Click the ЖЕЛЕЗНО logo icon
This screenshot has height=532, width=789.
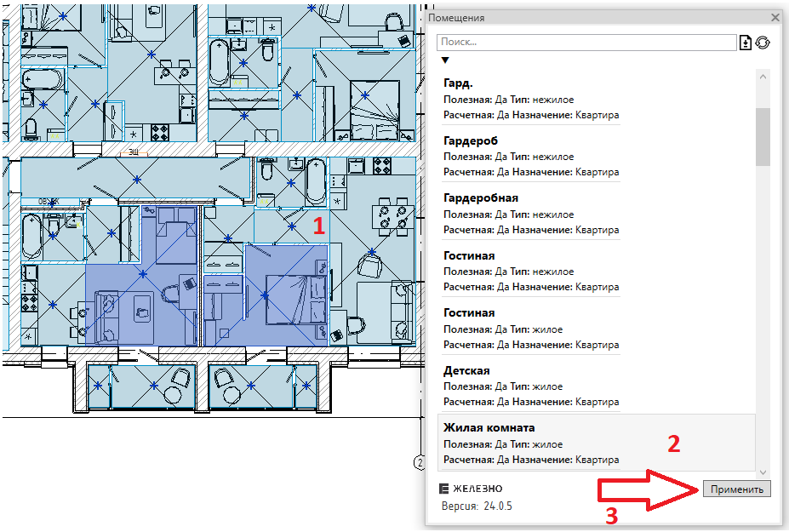443,489
